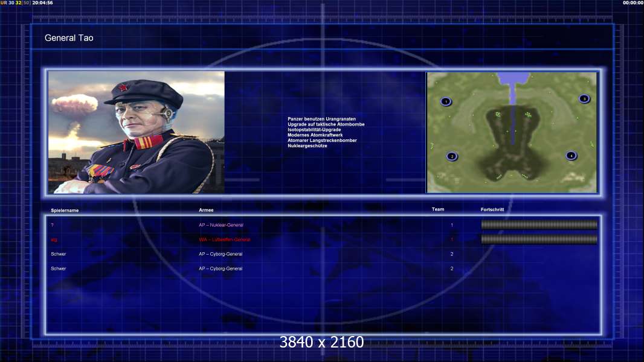
Task: Click the progress bar in Nuklear-General row
Action: pos(539,224)
